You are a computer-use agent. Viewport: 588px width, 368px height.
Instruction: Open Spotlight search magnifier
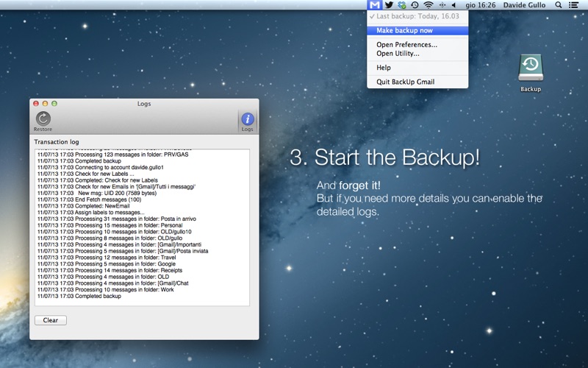558,5
